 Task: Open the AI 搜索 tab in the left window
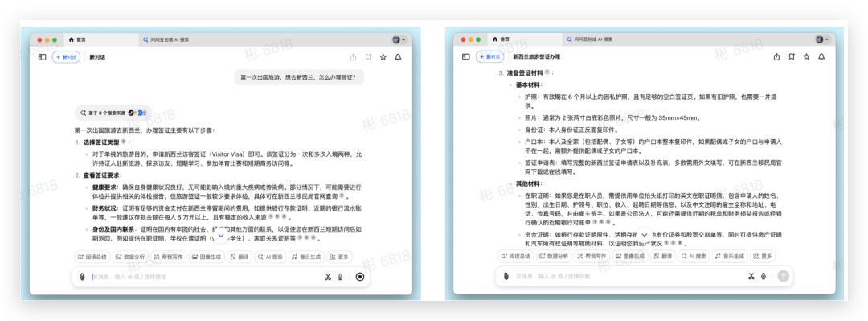[x=166, y=40]
